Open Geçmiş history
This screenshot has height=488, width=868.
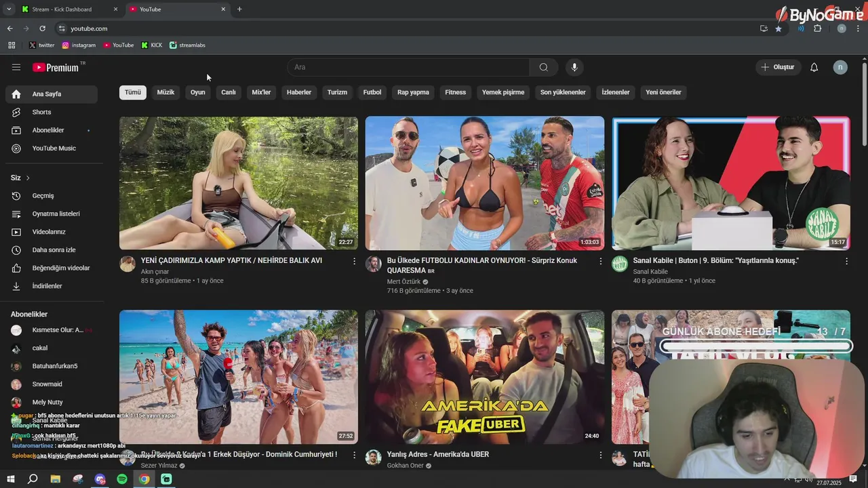pos(52,196)
